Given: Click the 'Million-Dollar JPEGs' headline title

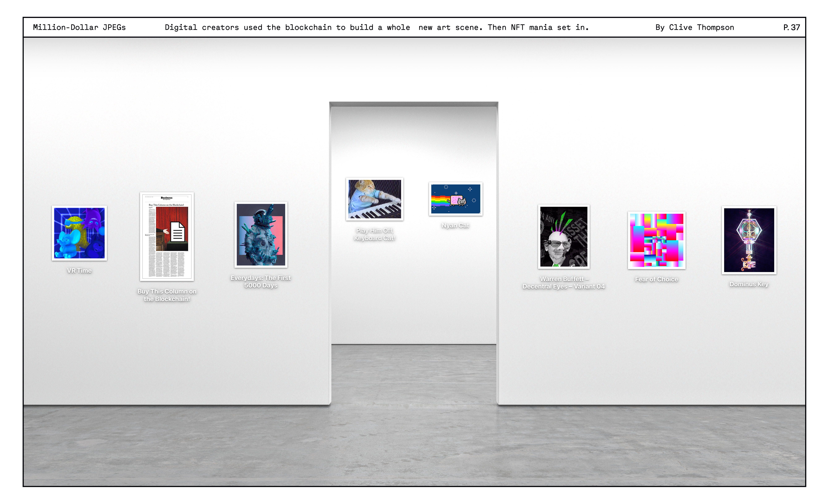Looking at the screenshot, I should click(x=79, y=27).
